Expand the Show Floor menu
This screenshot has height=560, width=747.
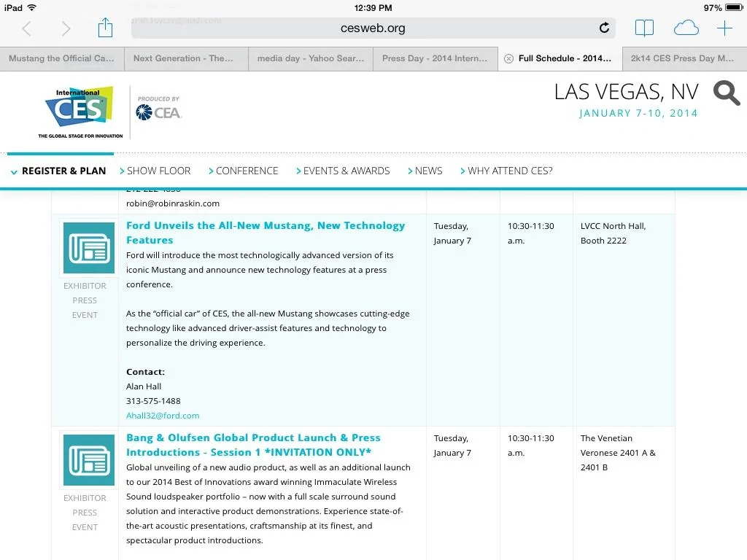155,171
